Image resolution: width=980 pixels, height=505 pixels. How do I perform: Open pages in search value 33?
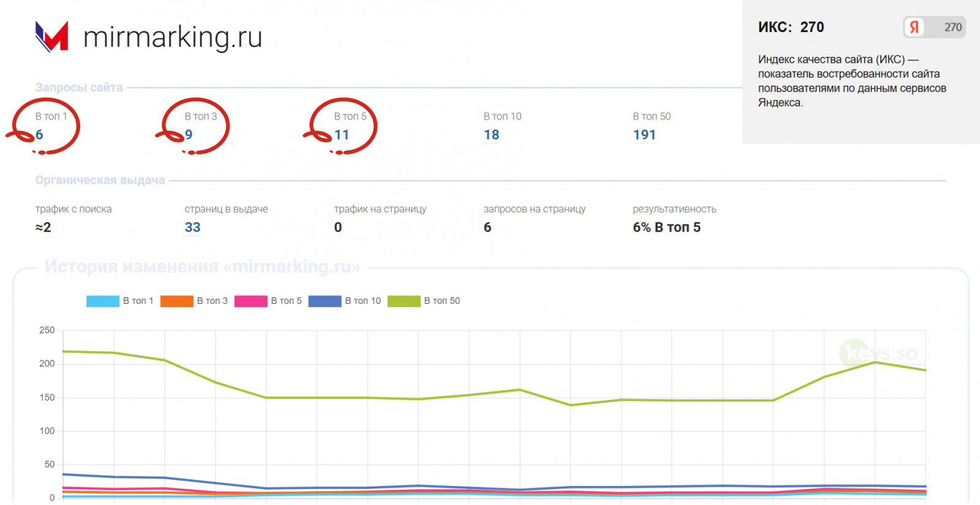click(x=192, y=227)
